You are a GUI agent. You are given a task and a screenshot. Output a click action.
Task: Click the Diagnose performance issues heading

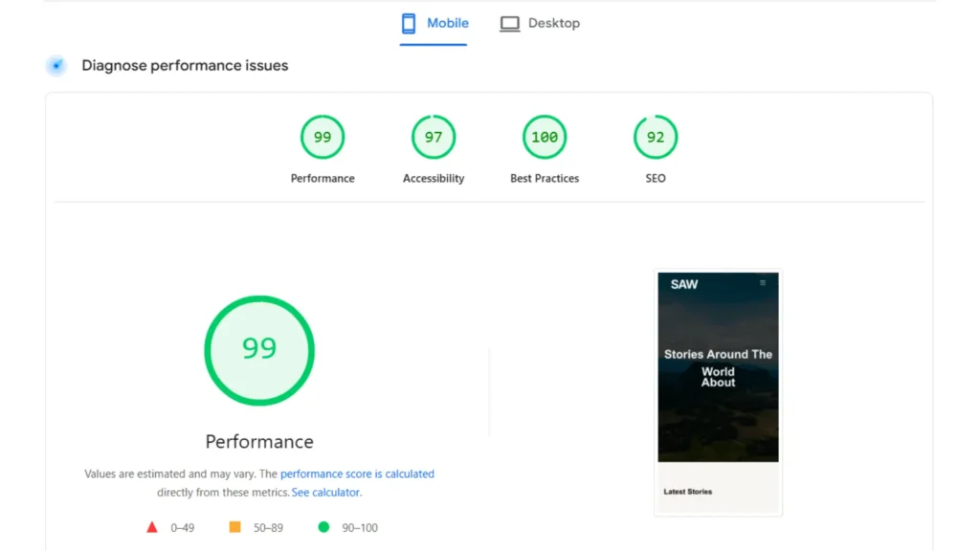click(185, 66)
